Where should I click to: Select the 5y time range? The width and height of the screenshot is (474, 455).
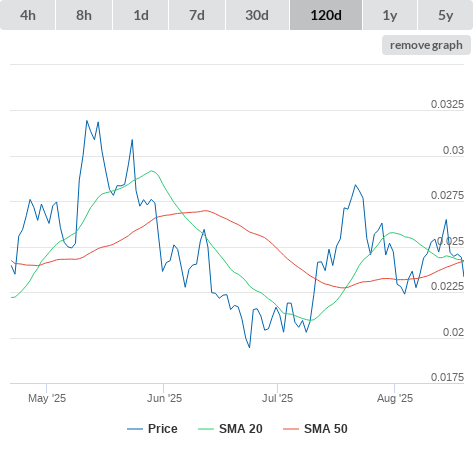(x=445, y=15)
